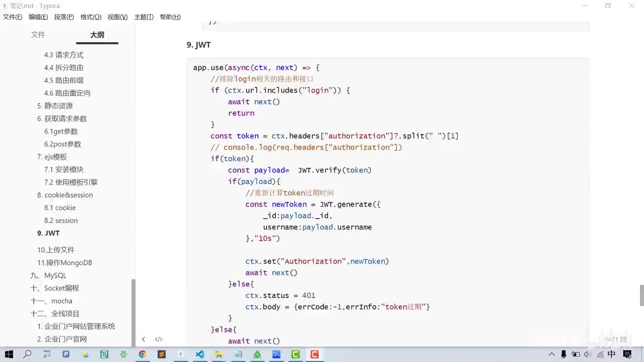Select outline heading 十一、mocha
644x362 pixels.
tap(51, 301)
